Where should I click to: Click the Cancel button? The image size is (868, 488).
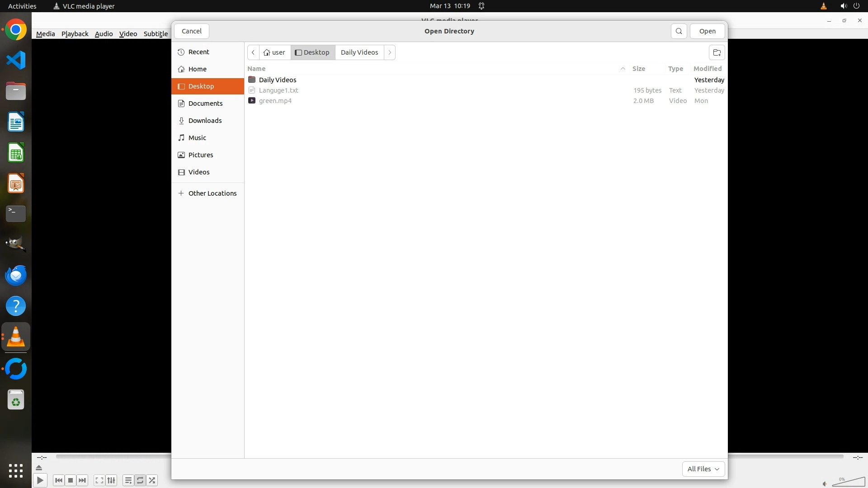pos(191,31)
